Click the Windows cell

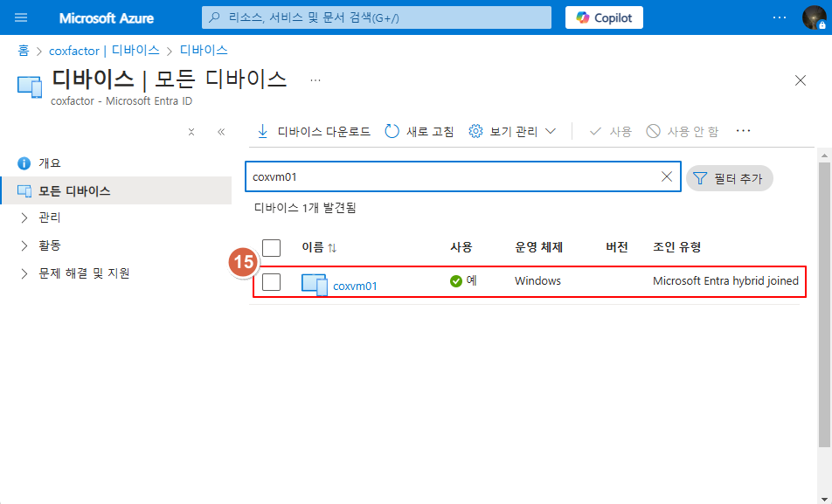click(537, 280)
